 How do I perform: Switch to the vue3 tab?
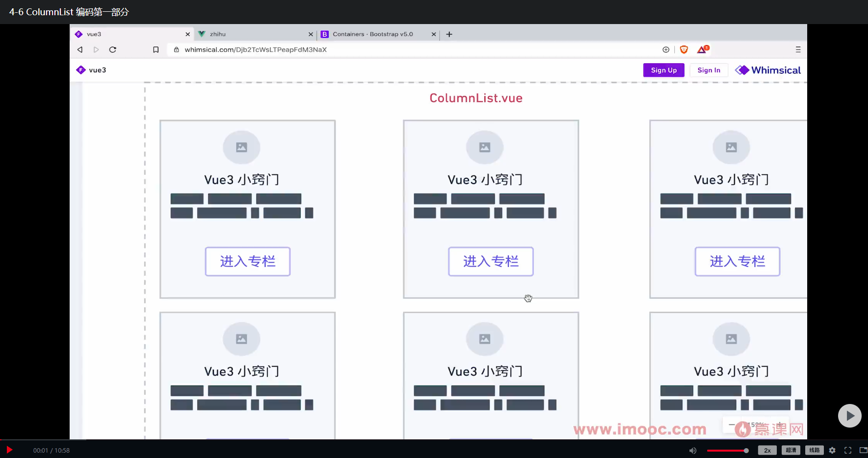pyautogui.click(x=132, y=34)
